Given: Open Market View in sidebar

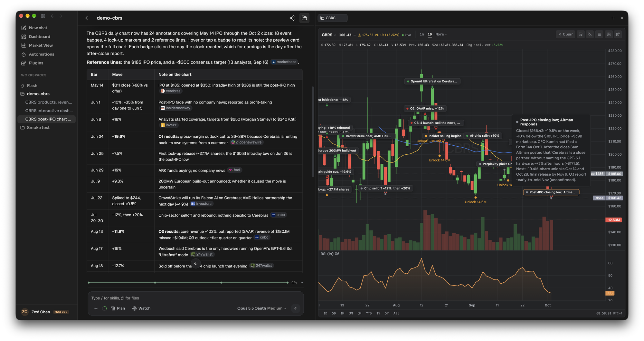Looking at the screenshot, I should pos(41,45).
